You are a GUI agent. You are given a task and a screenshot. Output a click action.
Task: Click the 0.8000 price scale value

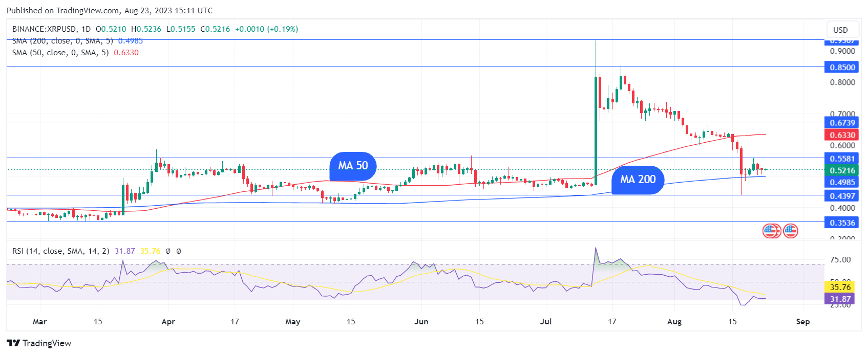tap(842, 82)
